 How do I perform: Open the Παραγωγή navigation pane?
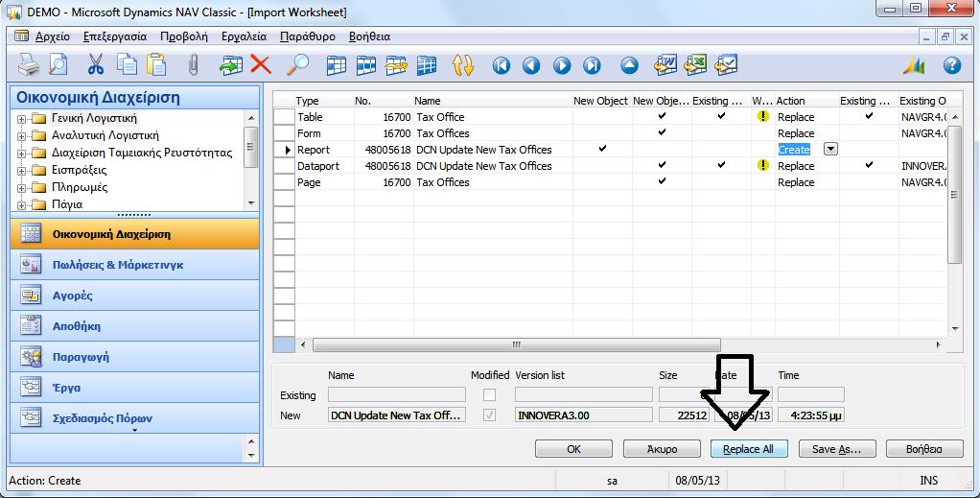134,357
